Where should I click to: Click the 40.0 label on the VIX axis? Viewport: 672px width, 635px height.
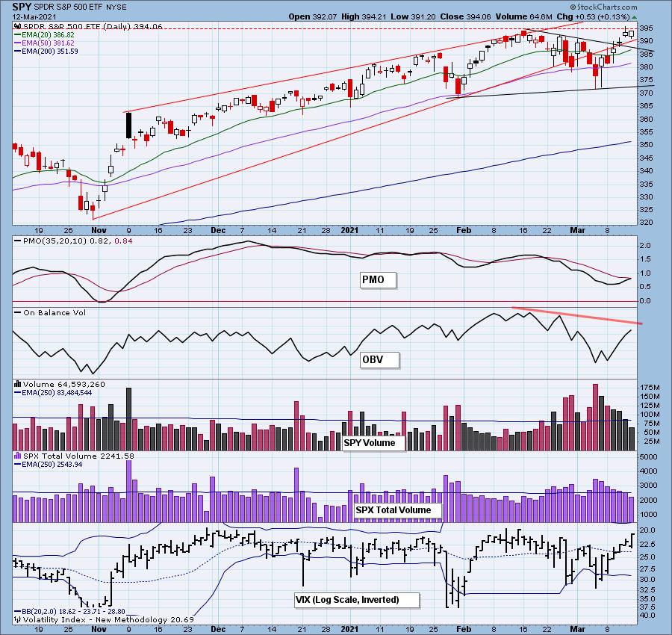coord(647,616)
